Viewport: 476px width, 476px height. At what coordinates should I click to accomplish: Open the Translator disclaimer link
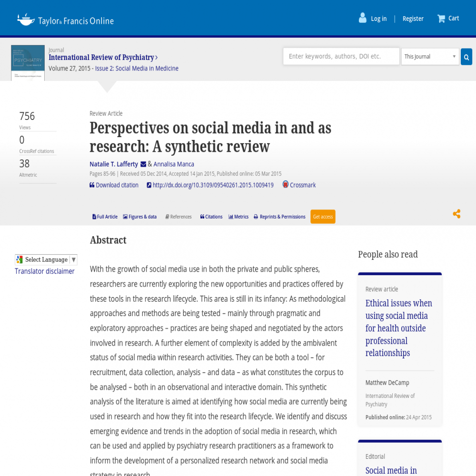point(45,271)
